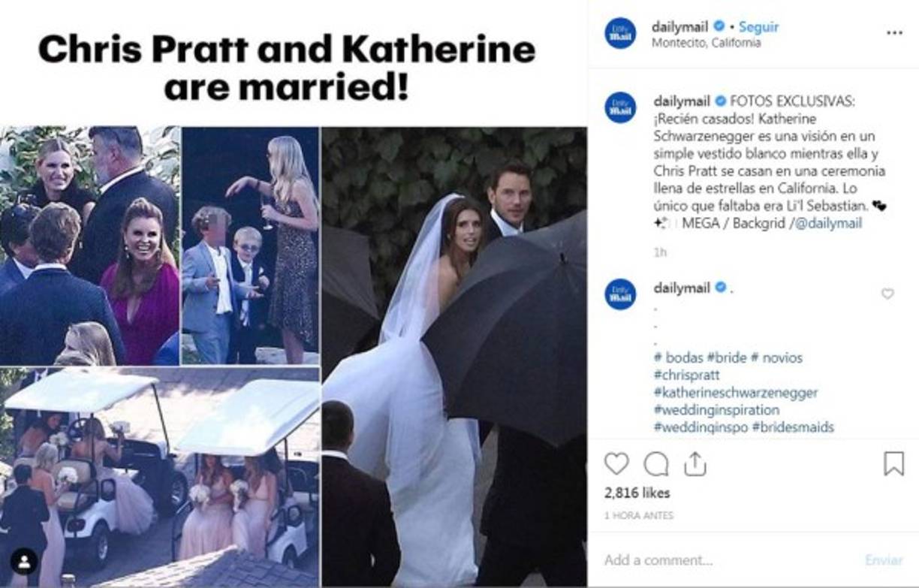
Task: Follow dailymail with the Seguir link
Action: coord(758,26)
